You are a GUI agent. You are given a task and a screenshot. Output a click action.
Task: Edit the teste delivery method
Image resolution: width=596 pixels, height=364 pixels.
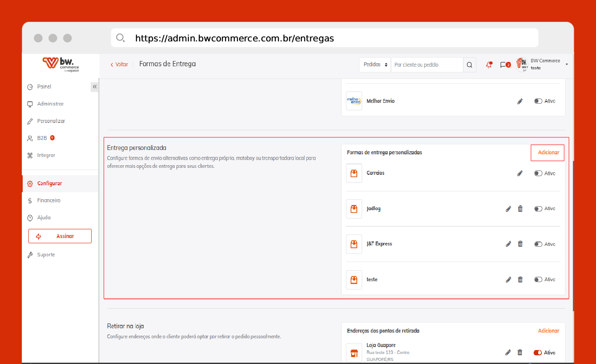point(508,279)
